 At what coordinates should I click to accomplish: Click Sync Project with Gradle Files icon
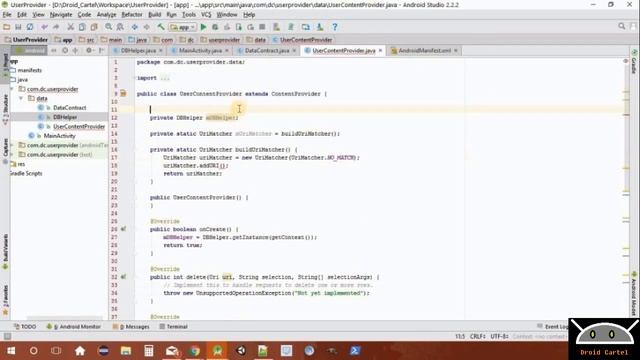click(291, 27)
